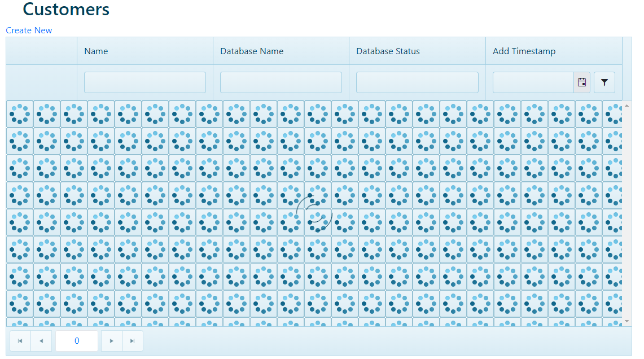Open the Add Timestamp calendar picker
This screenshot has width=644, height=359.
point(581,82)
